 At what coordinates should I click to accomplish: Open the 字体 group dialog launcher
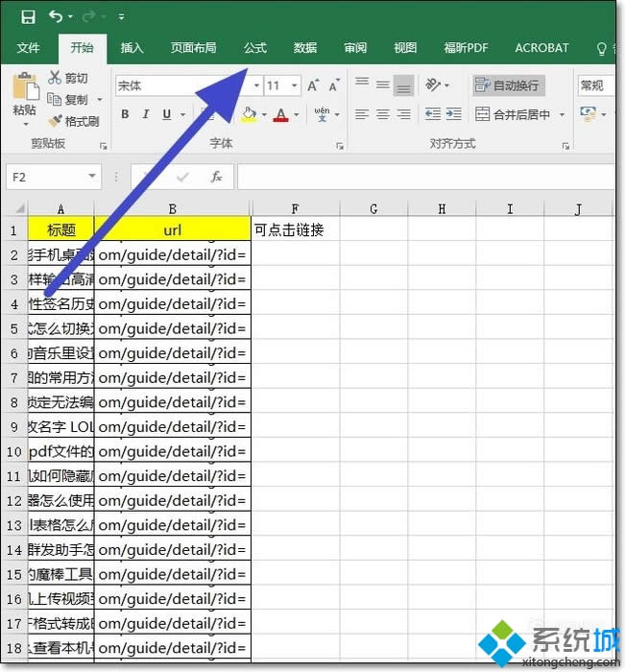click(340, 146)
